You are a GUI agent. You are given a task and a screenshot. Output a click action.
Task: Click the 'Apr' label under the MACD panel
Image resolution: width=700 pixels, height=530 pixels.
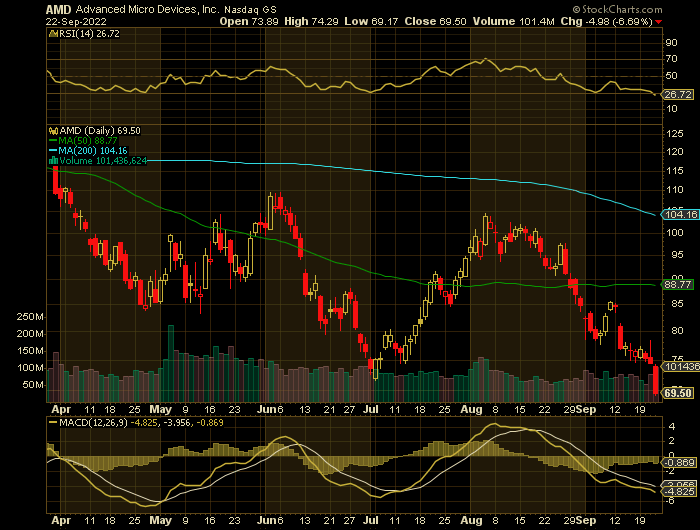point(61,520)
